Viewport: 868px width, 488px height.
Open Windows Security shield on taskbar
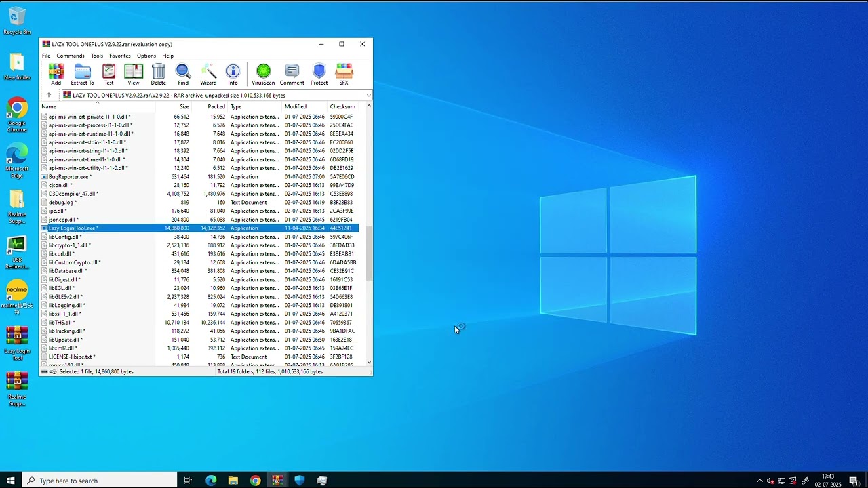(x=300, y=481)
